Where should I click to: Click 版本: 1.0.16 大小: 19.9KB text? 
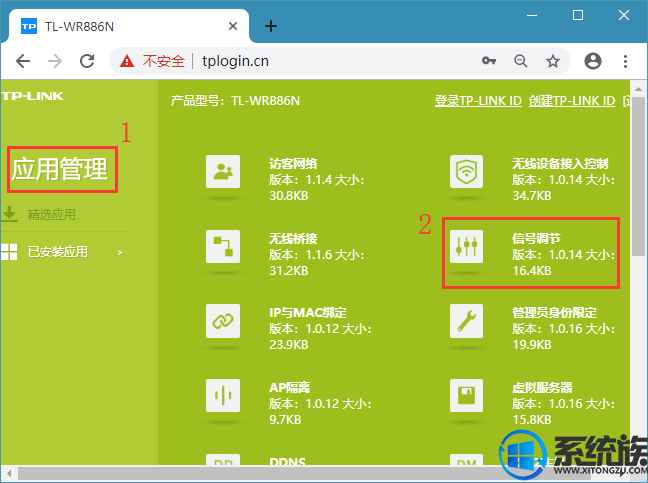[x=563, y=337]
